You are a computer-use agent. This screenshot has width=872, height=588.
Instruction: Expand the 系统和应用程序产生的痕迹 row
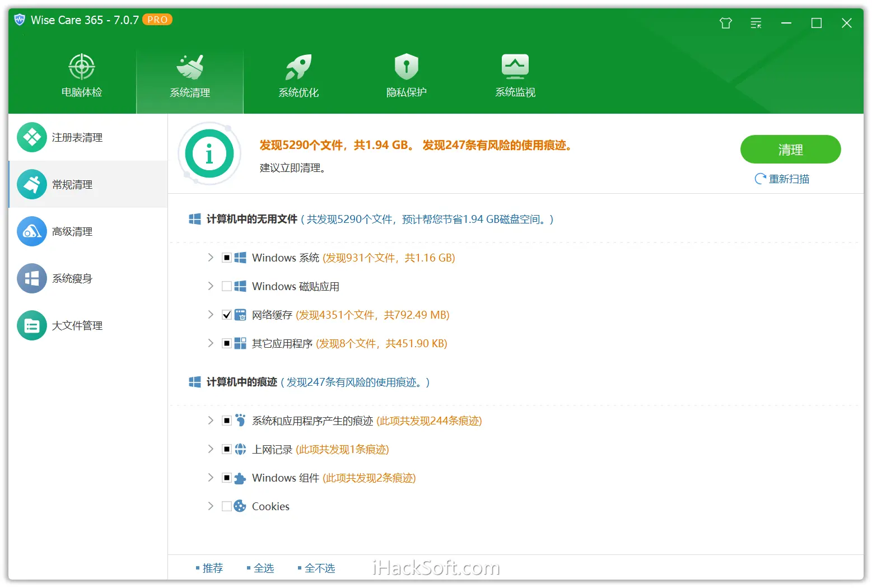[211, 421]
